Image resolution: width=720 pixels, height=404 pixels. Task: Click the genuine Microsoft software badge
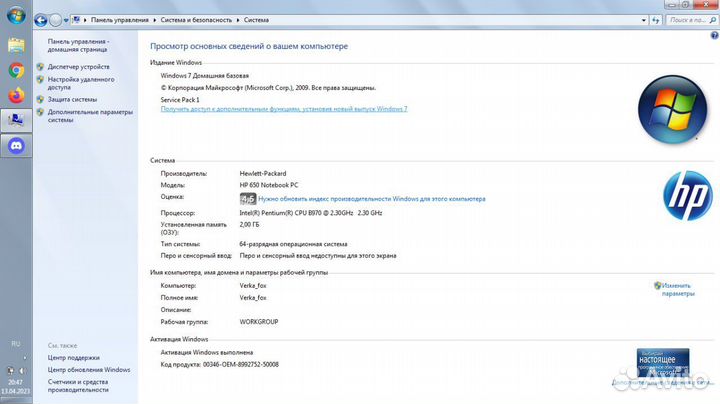663,363
